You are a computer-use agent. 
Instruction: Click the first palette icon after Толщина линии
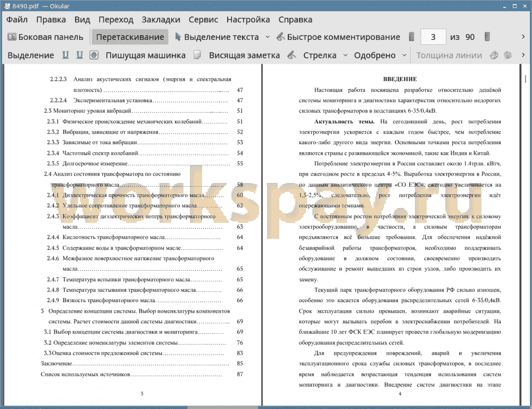pyautogui.click(x=494, y=55)
